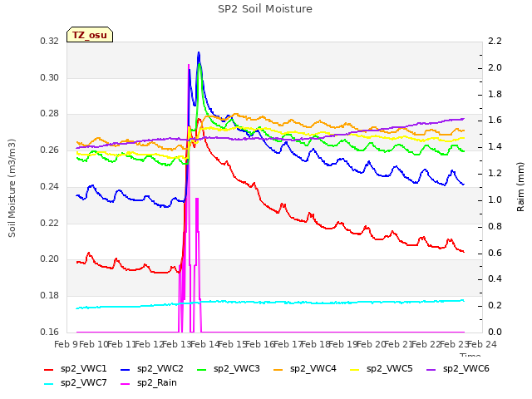Click the sp2_VWC6 legend label
Screen dimensions: 532x399
click(465, 369)
